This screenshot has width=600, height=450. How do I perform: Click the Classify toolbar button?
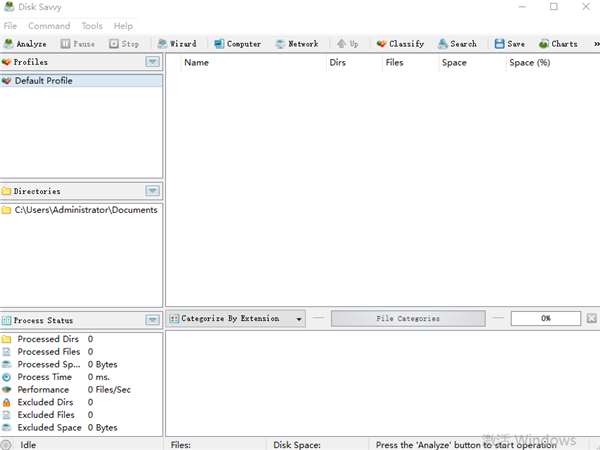(400, 44)
